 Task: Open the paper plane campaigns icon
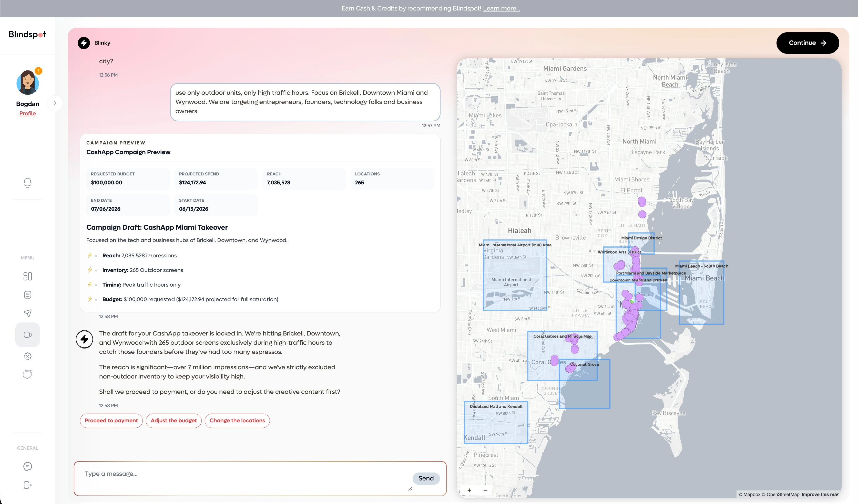(x=28, y=313)
